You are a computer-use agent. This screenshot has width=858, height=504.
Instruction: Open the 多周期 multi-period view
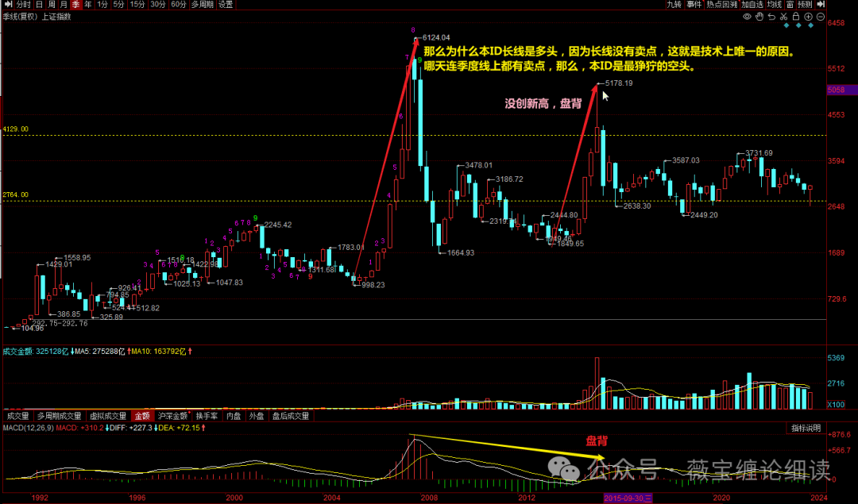click(202, 5)
